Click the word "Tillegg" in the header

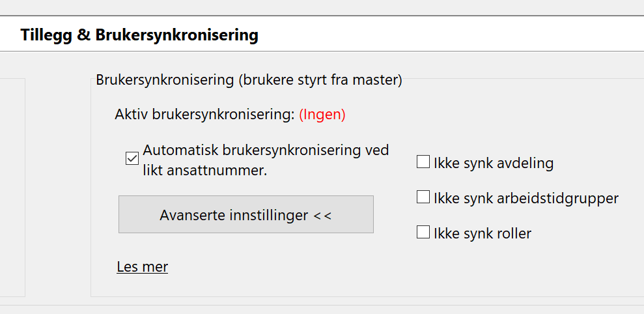(46, 35)
